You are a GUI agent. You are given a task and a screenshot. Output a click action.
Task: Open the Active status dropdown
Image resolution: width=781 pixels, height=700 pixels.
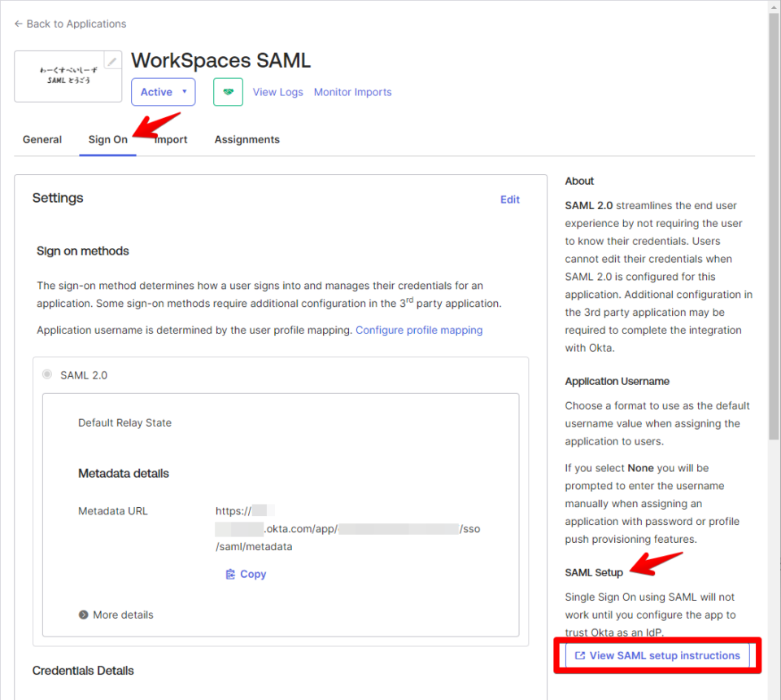[163, 92]
